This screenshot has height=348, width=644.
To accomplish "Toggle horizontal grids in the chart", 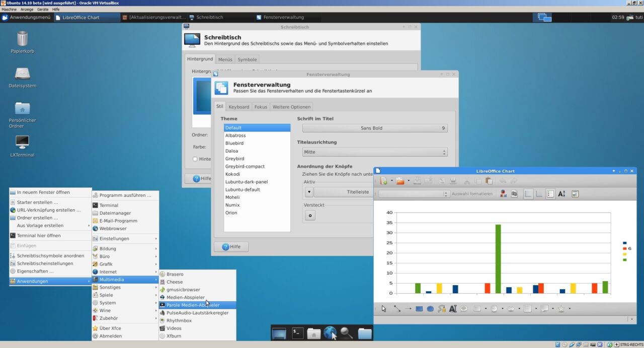I will tap(526, 193).
